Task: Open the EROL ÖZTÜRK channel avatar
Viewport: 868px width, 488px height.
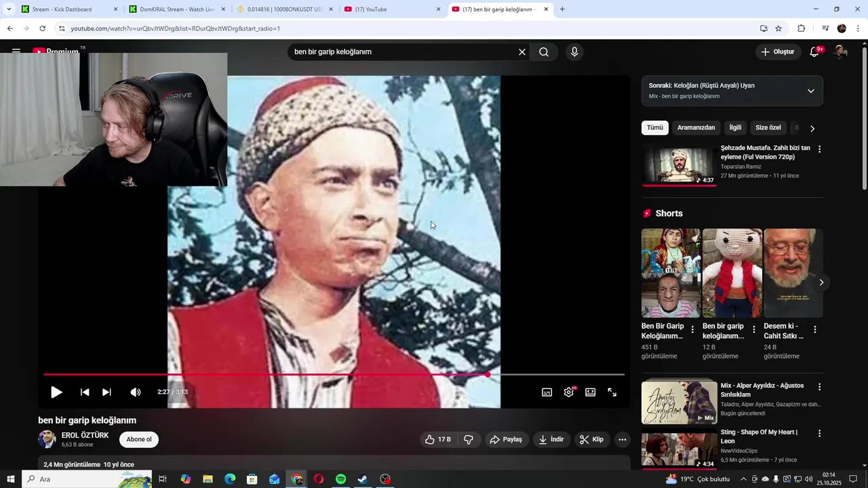Action: (x=47, y=439)
